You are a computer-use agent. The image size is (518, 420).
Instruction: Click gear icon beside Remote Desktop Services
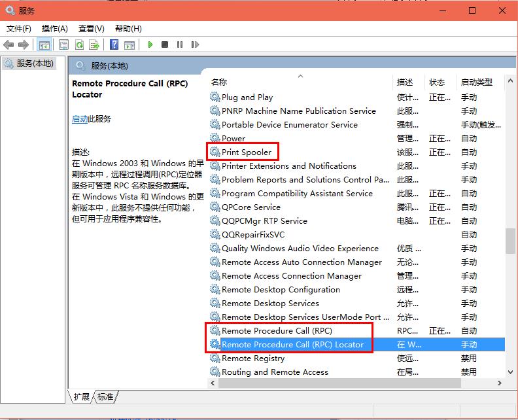click(x=215, y=303)
